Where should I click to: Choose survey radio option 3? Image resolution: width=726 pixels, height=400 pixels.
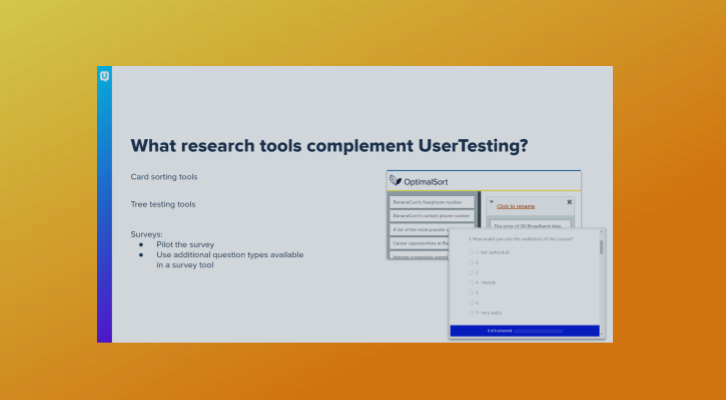point(471,273)
